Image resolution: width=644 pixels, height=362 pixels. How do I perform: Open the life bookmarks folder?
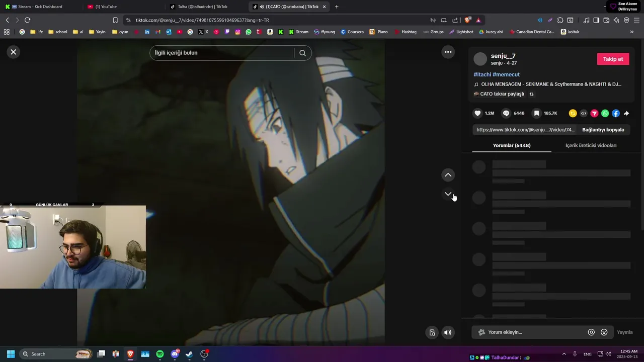coord(37,32)
